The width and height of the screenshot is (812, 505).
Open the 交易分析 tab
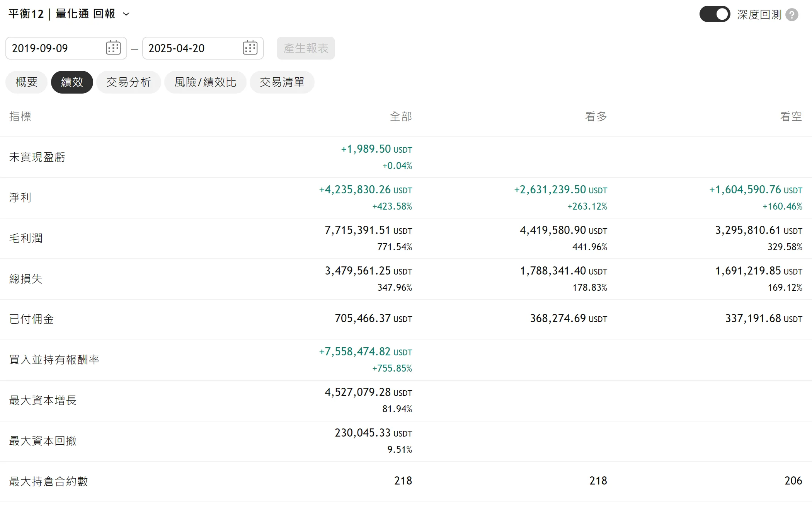129,82
